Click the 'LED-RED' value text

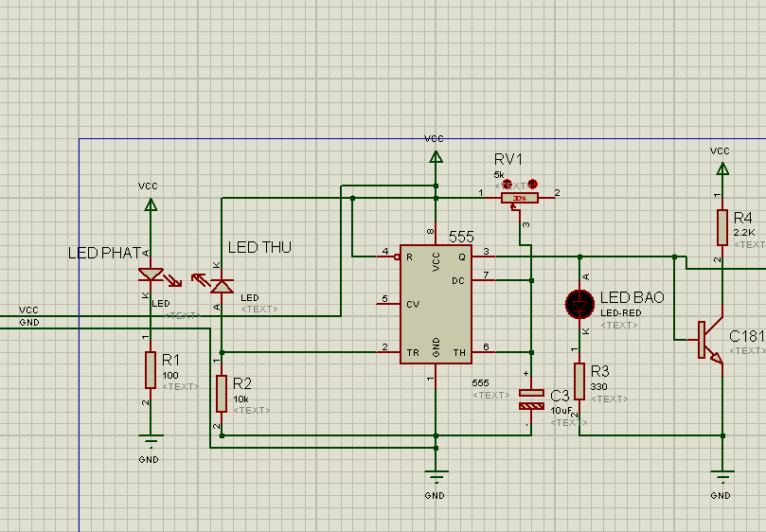click(x=621, y=312)
